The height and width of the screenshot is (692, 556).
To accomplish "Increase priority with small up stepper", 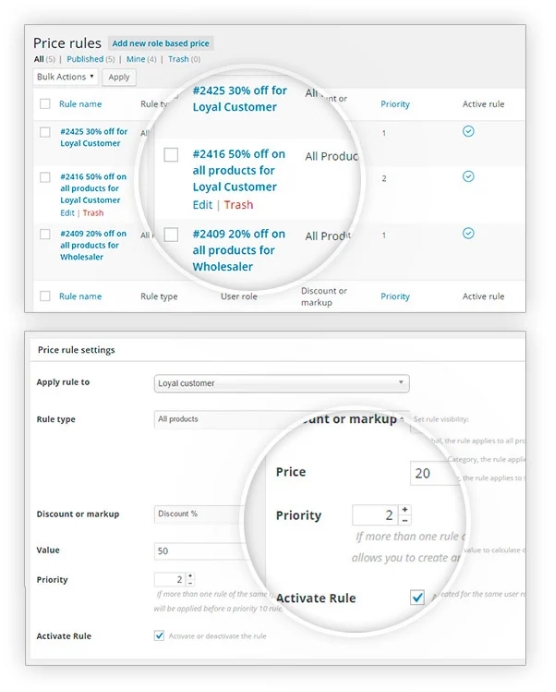I will point(190,576).
